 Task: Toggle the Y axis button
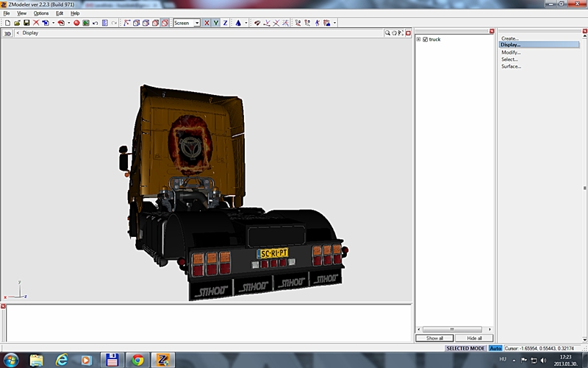[215, 23]
